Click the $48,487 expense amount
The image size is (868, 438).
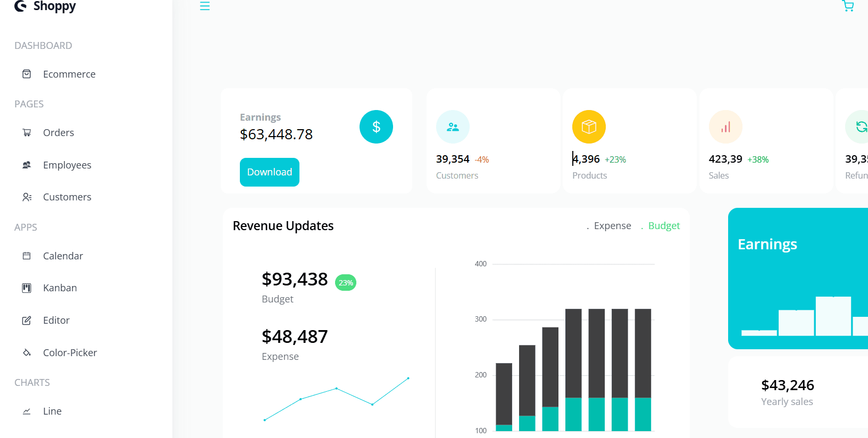click(x=295, y=336)
